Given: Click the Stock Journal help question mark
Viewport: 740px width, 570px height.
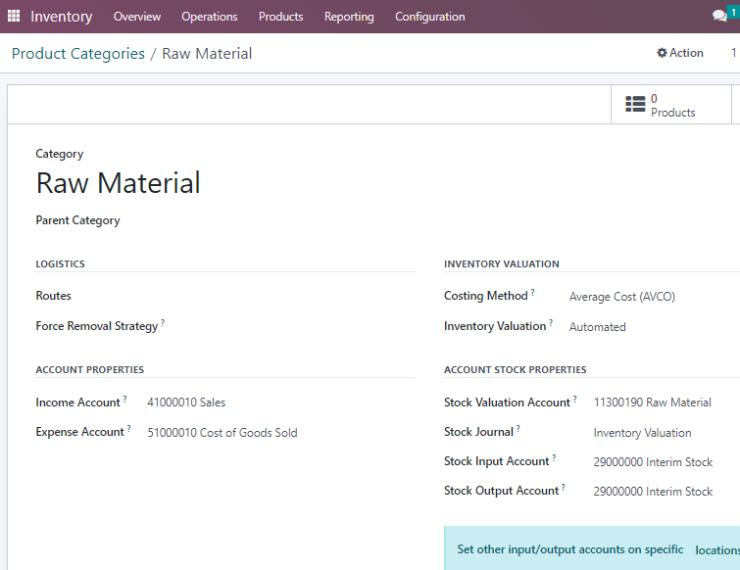Looking at the screenshot, I should [518, 428].
